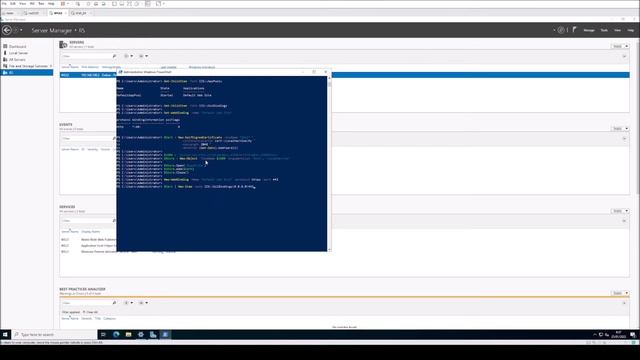This screenshot has width=640, height=360.
Task: Open Best Practices Analyzer Tasks dropdown
Action: (620, 293)
